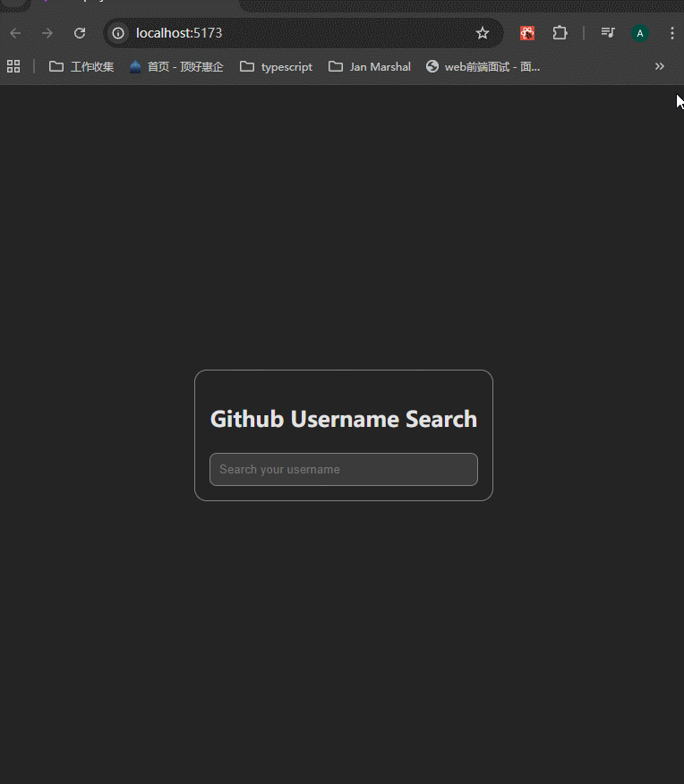
Task: Open Chrome's three-dot menu
Action: tap(671, 33)
